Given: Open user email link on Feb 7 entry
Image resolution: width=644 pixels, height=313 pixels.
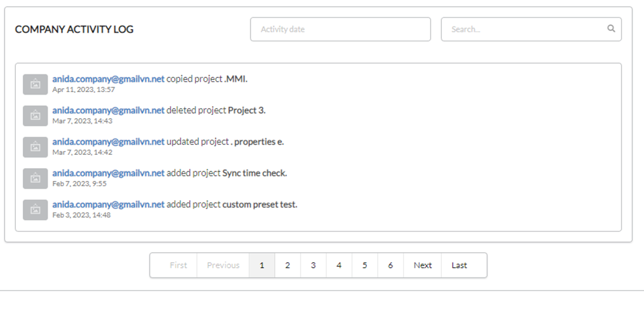Looking at the screenshot, I should click(109, 173).
